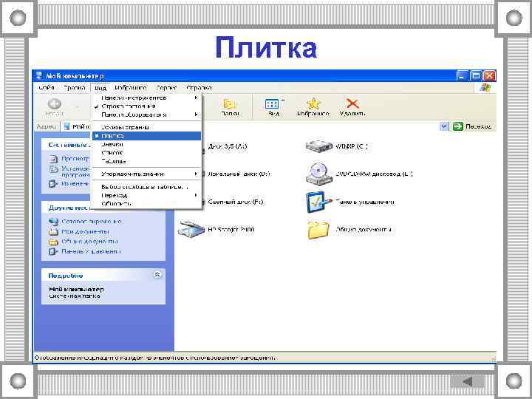Click Local disk (D:) label
This screenshot has height=399, width=532.
click(239, 174)
